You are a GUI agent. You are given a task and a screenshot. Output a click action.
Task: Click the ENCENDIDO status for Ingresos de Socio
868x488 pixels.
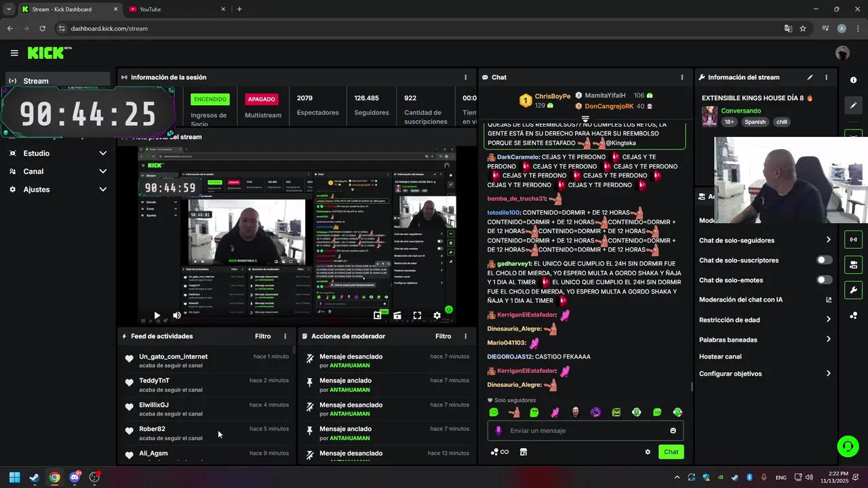coord(210,99)
